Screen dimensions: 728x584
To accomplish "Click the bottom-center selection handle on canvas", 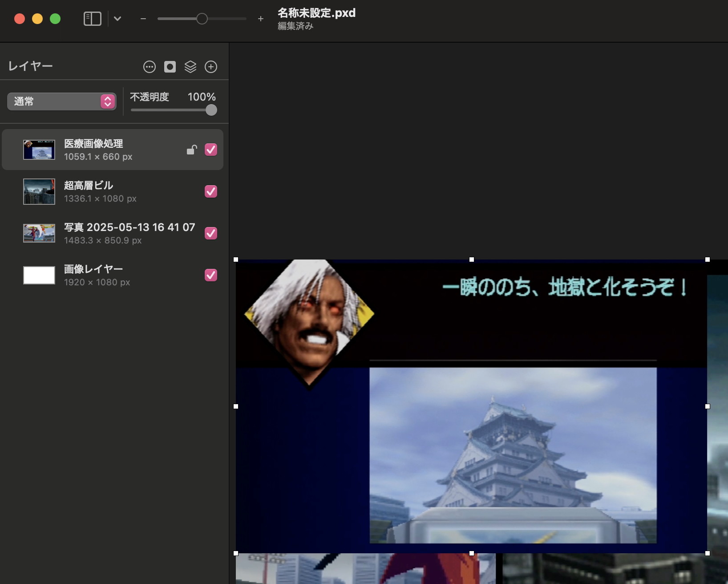I will [x=472, y=553].
